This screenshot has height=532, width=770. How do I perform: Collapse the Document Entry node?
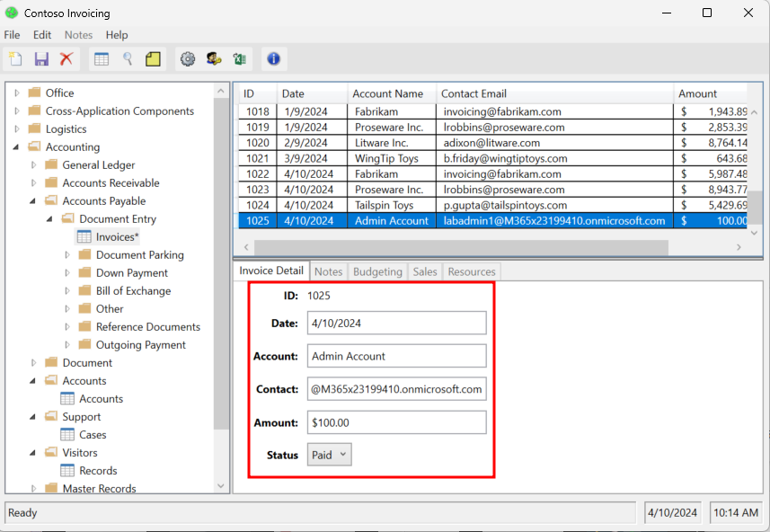tap(49, 219)
